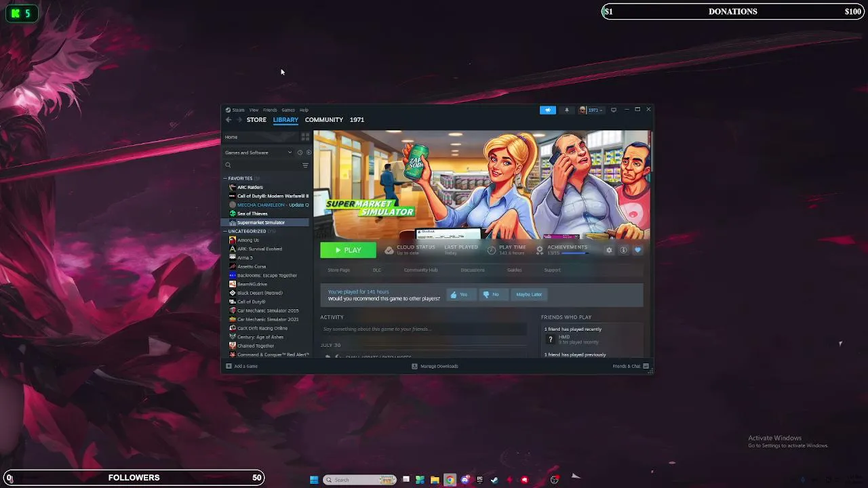
Task: Open the game's Store Page link
Action: click(x=339, y=270)
